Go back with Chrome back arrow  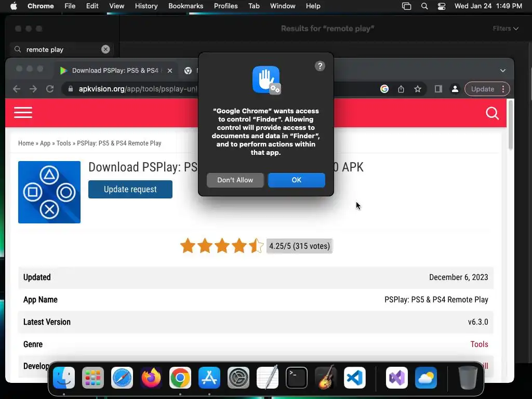(x=16, y=89)
